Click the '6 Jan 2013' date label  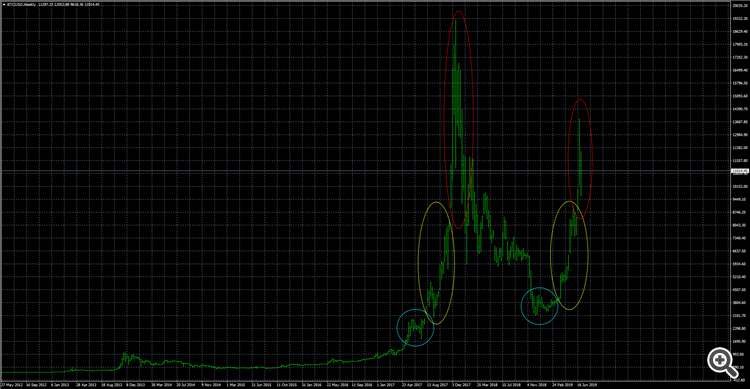(x=60, y=384)
